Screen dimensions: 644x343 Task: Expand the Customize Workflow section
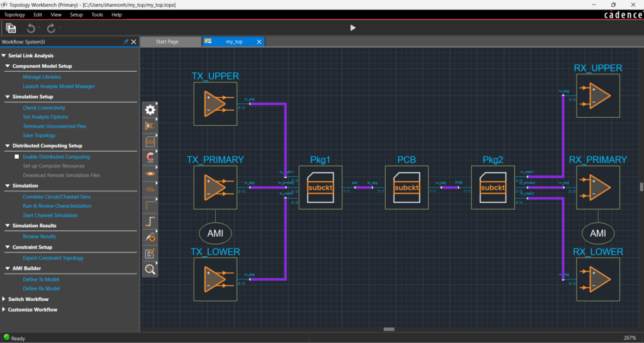click(x=4, y=309)
